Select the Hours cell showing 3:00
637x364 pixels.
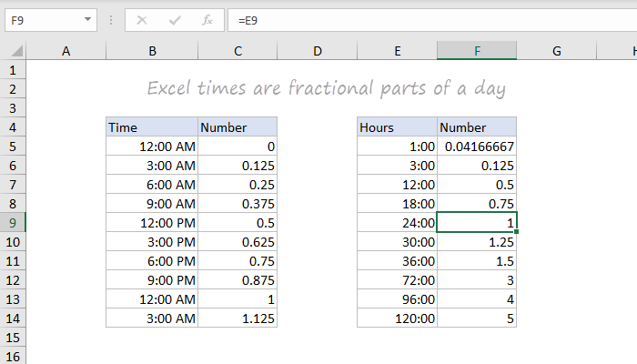[x=398, y=166]
